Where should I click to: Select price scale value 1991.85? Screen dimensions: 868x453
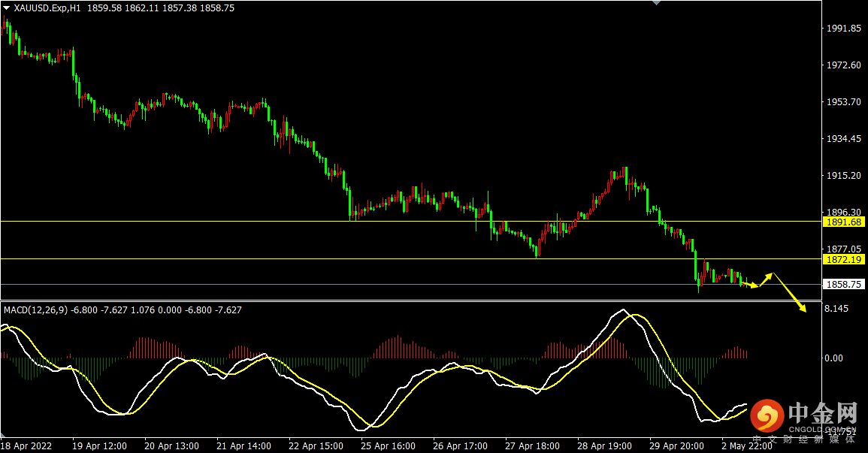pos(844,29)
